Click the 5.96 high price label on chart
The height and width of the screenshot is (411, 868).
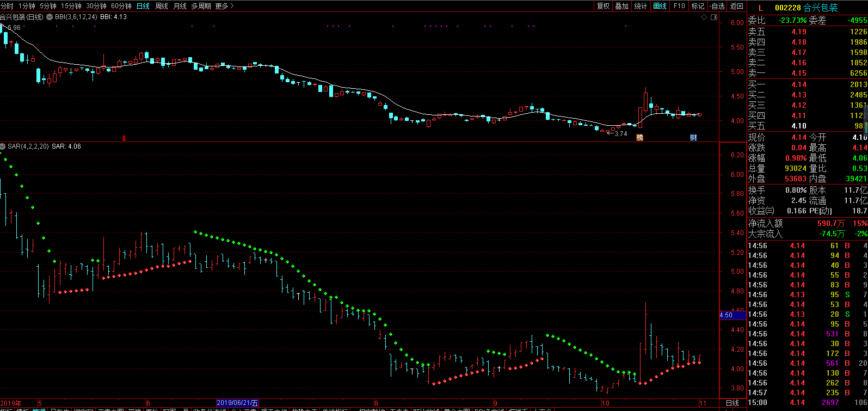point(14,28)
